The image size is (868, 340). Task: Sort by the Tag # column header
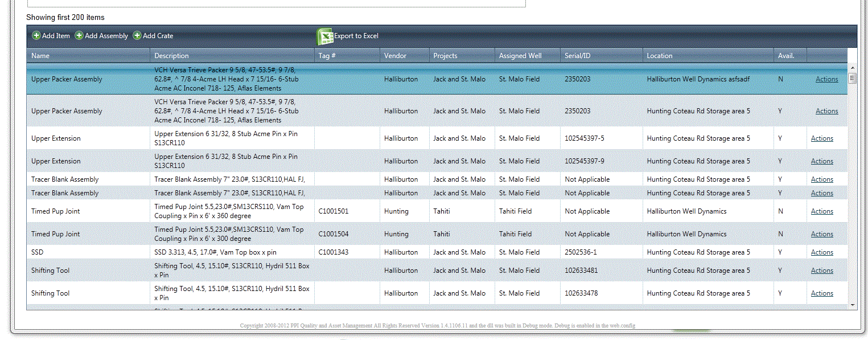click(x=347, y=55)
